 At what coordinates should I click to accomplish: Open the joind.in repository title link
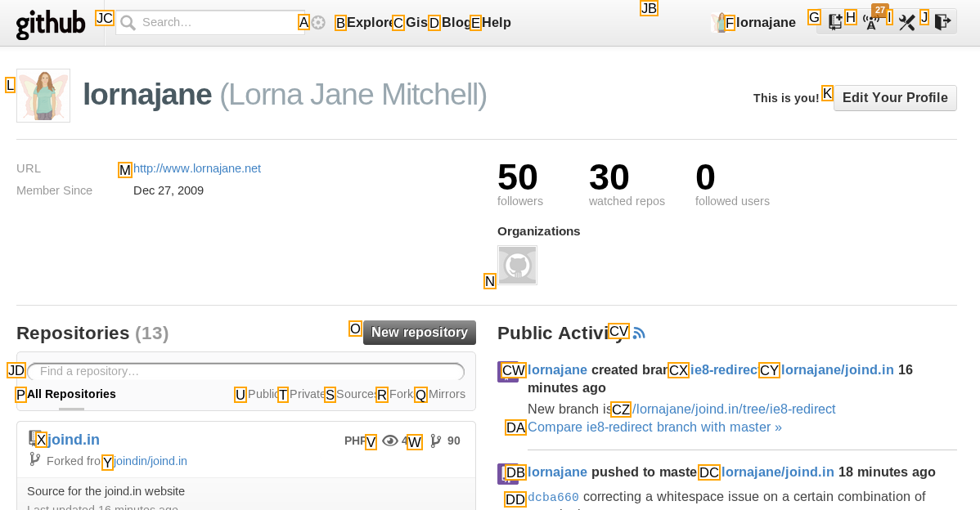coord(73,440)
